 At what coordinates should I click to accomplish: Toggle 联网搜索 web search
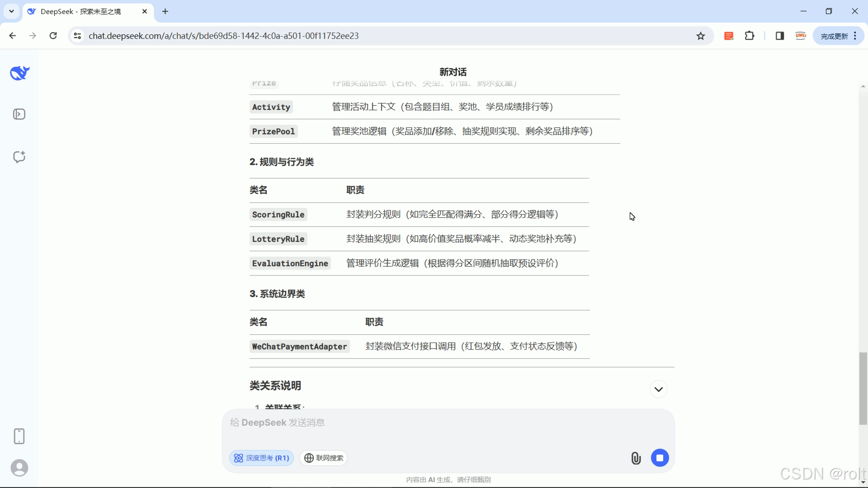pos(324,458)
